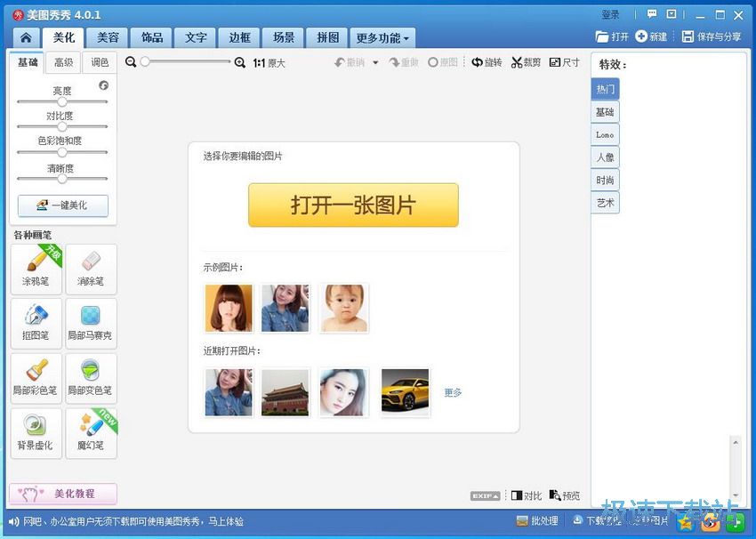Click the 打开一张图片 yellow button
The height and width of the screenshot is (539, 756).
coord(353,205)
